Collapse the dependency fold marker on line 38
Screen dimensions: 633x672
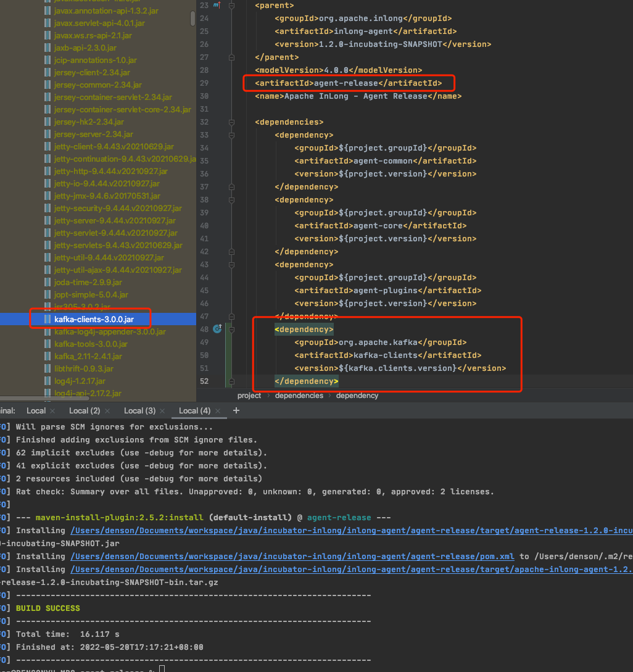tap(231, 200)
